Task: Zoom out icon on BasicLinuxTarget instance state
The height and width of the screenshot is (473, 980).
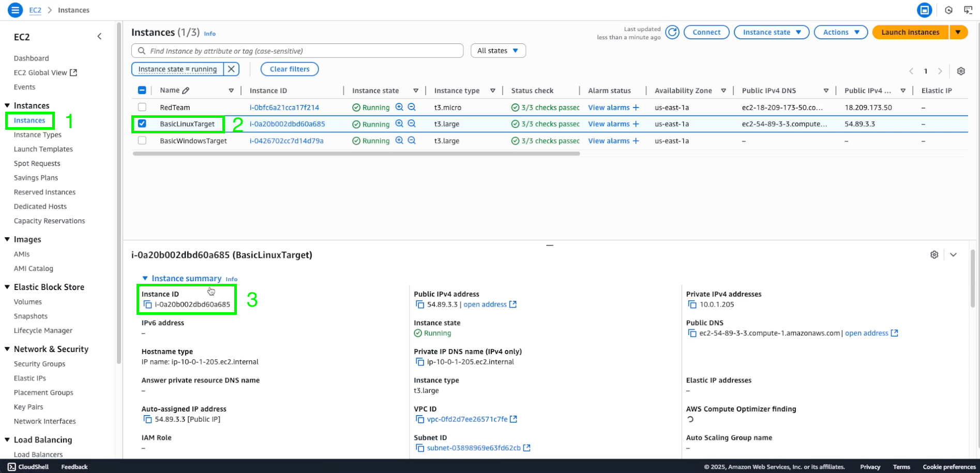Action: pyautogui.click(x=412, y=124)
